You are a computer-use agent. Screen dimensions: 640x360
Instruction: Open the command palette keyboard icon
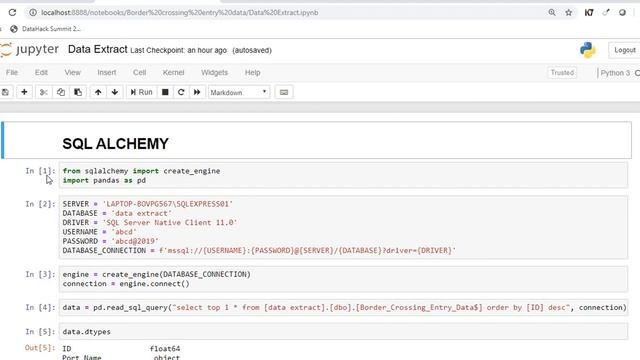click(284, 92)
